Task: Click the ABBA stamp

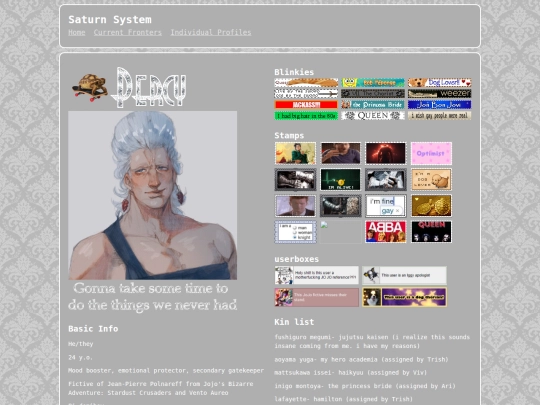Action: pos(386,232)
